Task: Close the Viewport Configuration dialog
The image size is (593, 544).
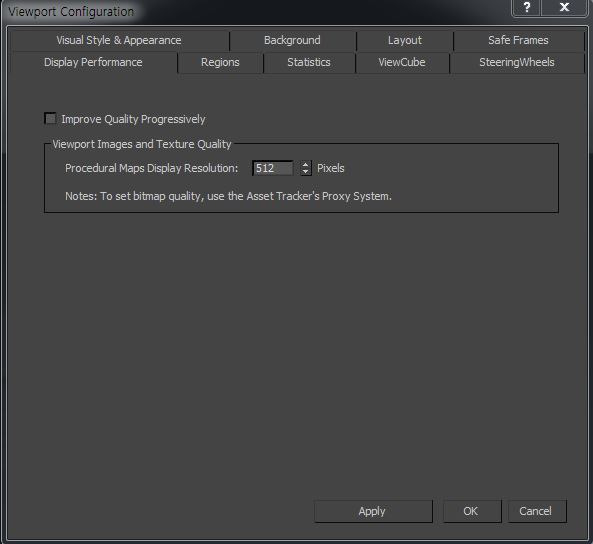Action: click(564, 7)
